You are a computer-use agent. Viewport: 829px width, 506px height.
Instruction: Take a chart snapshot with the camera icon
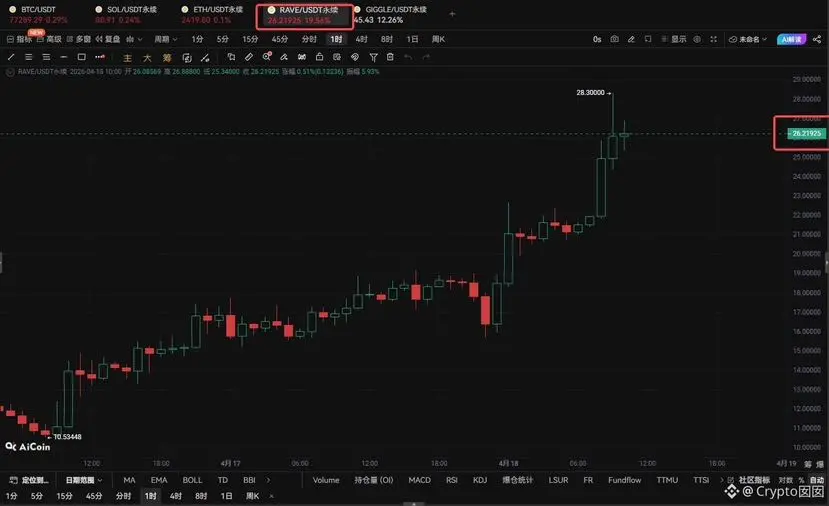tap(614, 39)
